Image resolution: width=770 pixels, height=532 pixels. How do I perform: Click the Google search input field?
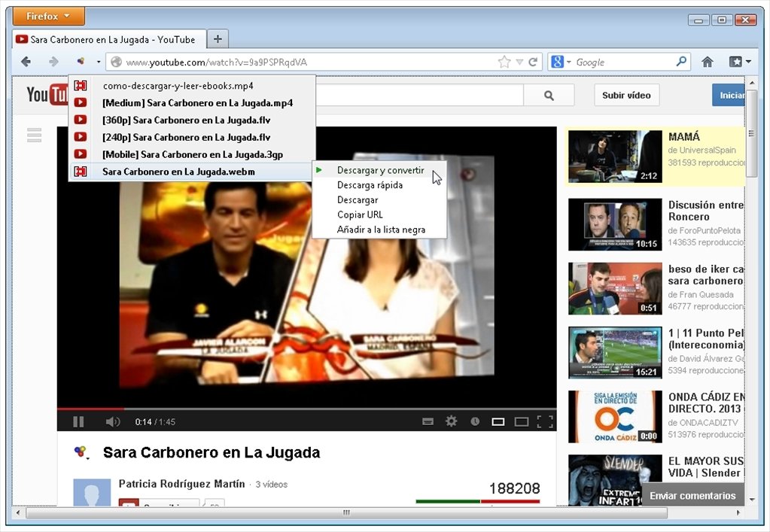click(623, 62)
